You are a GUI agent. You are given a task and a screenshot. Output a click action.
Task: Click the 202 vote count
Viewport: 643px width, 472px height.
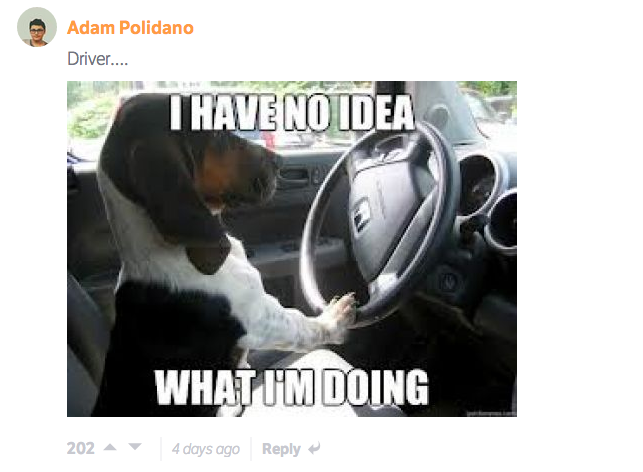click(x=81, y=448)
